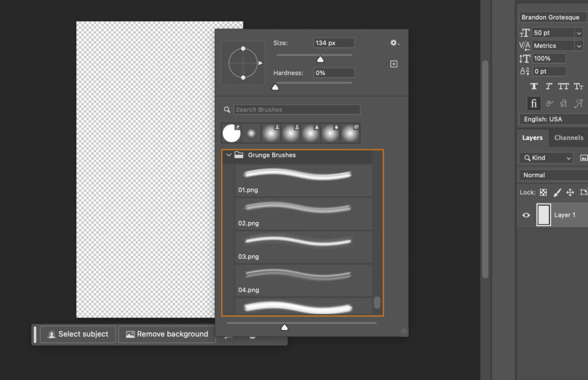Select the Layers tab

pos(532,138)
